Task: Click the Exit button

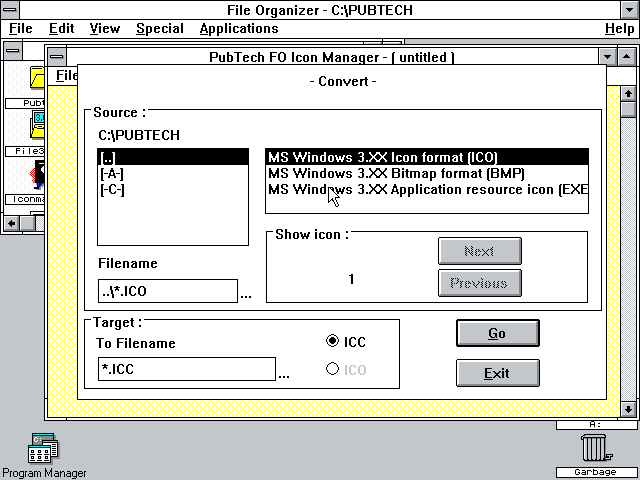Action: [498, 373]
